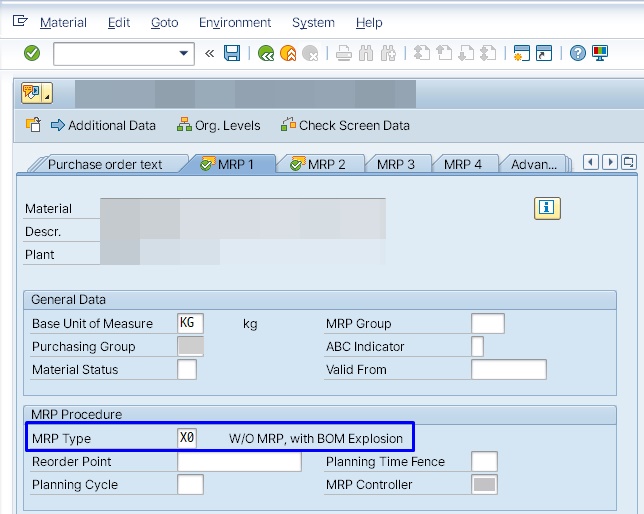Viewport: 644px width, 514px height.
Task: Click the Planning Time Fence field
Action: point(484,461)
